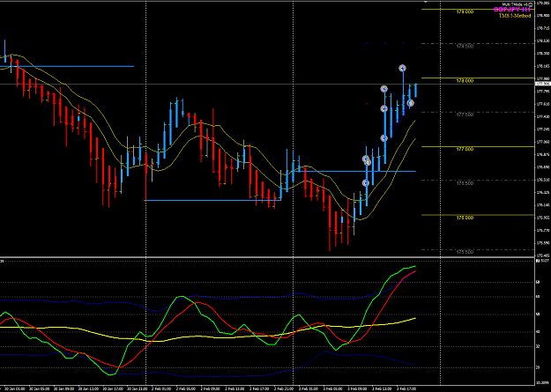Click the grey 177.500 dashed level label
The image size is (551, 392).
click(465, 115)
